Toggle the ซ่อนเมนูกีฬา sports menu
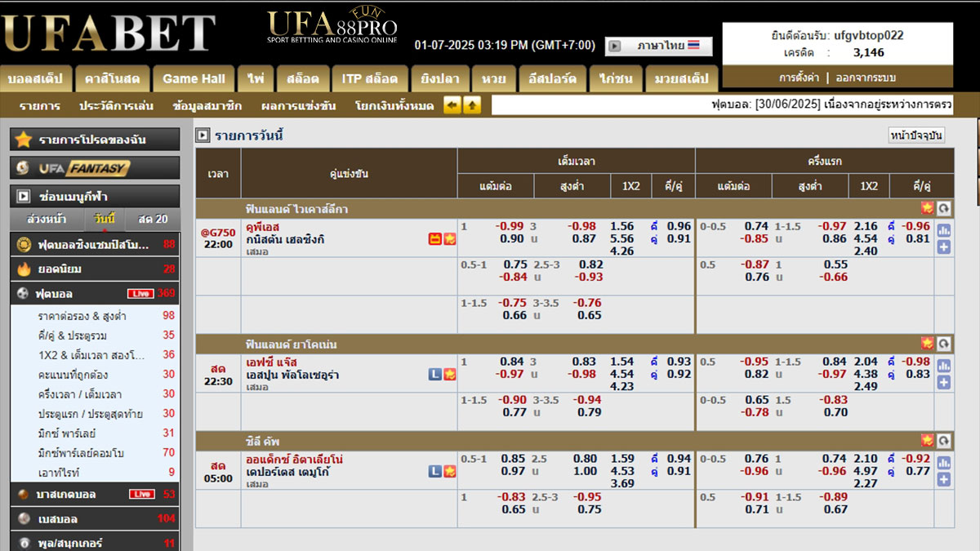980x551 pixels. coord(95,197)
